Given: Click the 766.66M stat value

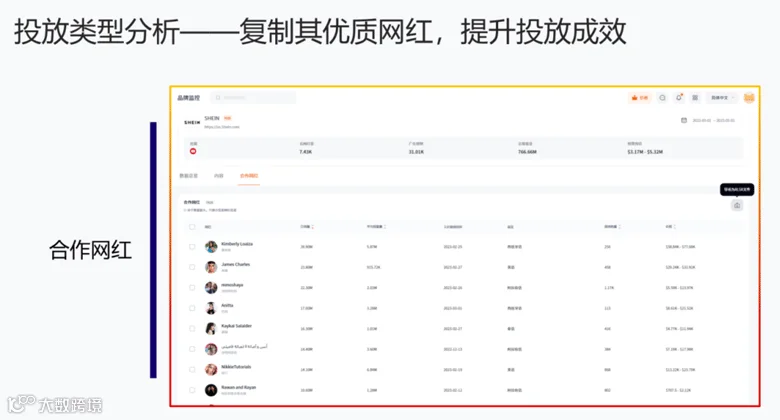Looking at the screenshot, I should 527,152.
